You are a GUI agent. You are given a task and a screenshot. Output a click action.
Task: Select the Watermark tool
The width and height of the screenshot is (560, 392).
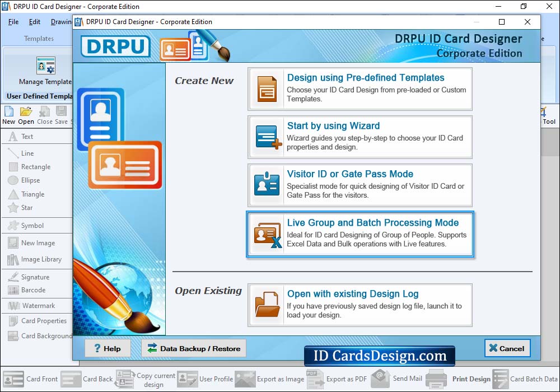[x=31, y=306]
